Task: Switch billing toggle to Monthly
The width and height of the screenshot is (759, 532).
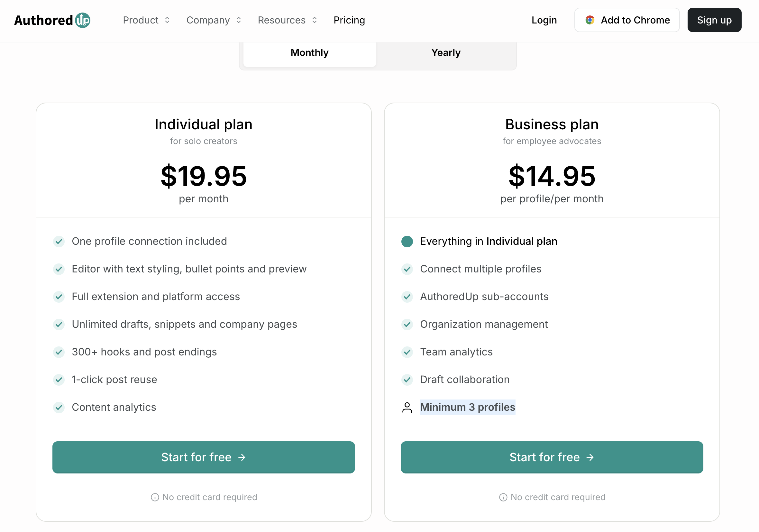Action: tap(309, 53)
